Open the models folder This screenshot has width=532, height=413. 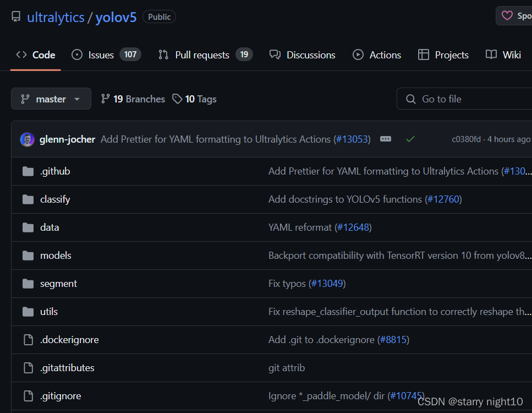[x=56, y=256]
